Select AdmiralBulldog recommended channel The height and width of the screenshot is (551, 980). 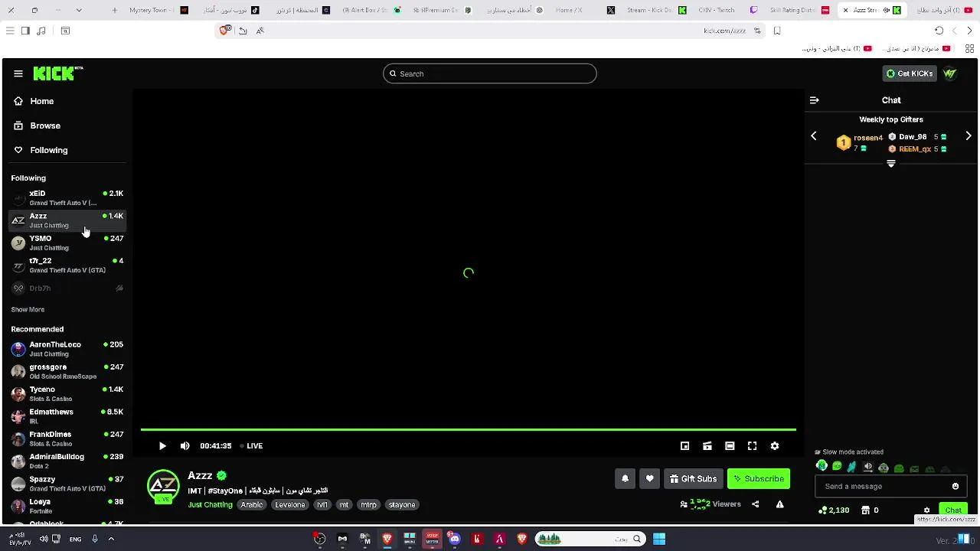click(x=67, y=461)
